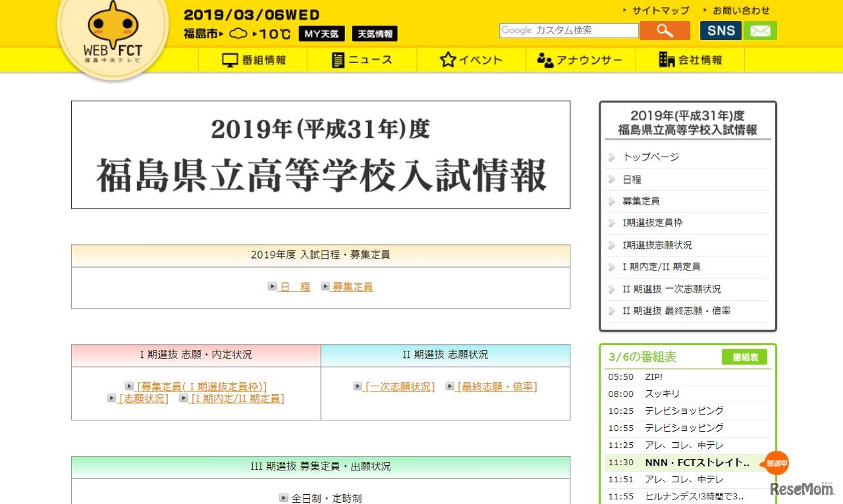The image size is (843, 504).
Task: Open the 募集定員 link
Action: coord(351,286)
